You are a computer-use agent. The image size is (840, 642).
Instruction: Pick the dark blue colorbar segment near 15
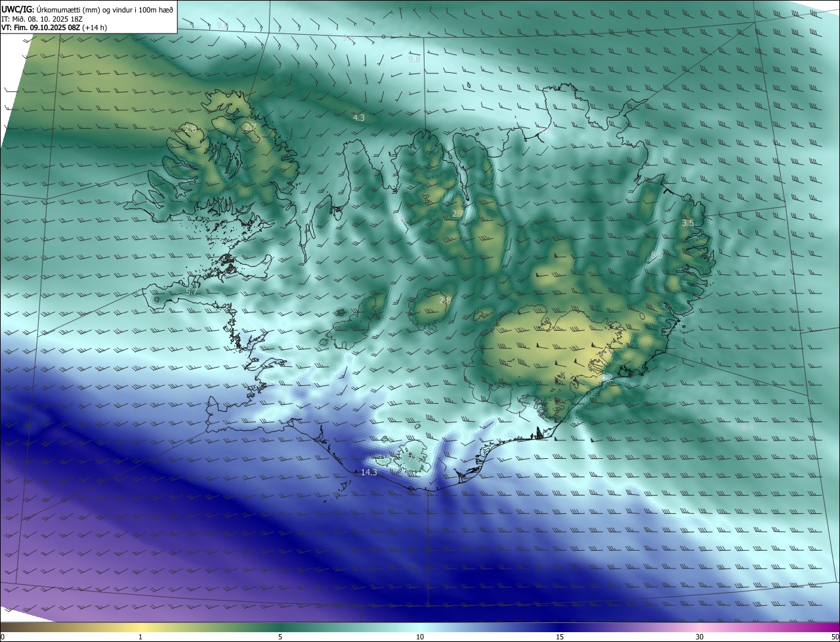(560, 627)
